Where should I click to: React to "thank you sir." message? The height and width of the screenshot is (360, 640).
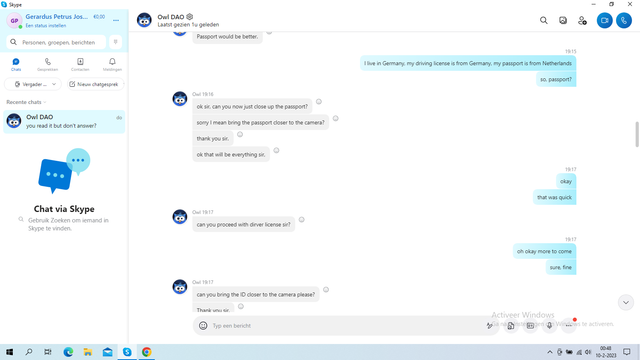[240, 134]
